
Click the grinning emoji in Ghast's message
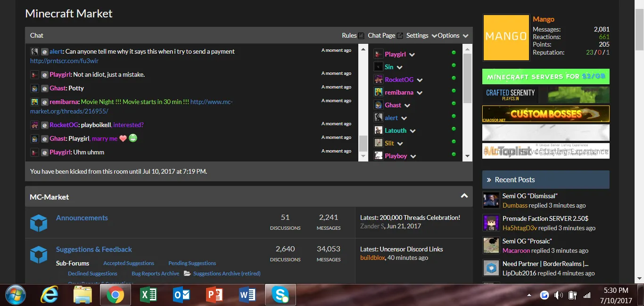click(x=133, y=138)
